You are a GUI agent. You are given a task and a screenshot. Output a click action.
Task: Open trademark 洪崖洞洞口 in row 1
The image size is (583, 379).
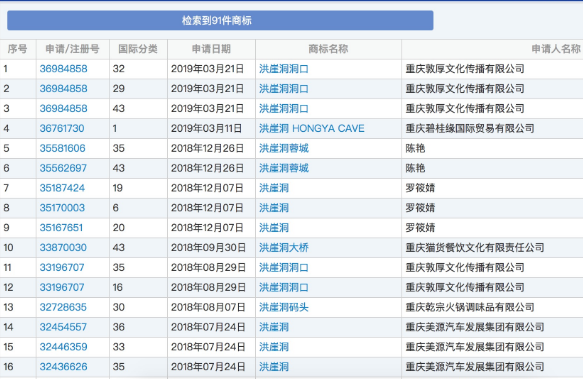(284, 69)
